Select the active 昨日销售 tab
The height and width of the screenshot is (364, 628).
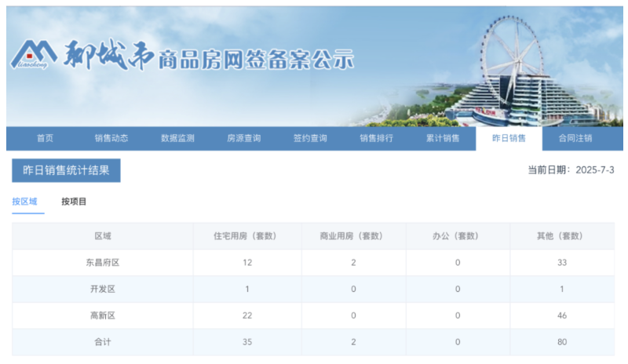click(509, 139)
